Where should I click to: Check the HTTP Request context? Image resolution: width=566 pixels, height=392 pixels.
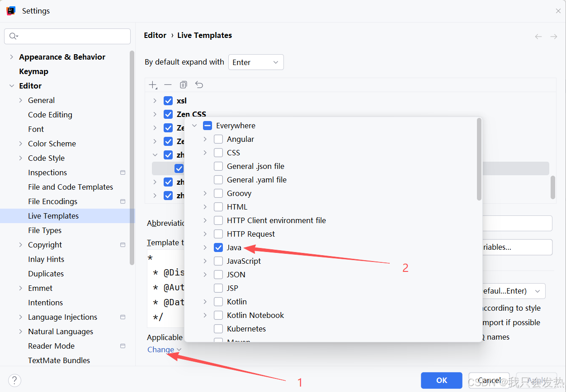click(218, 234)
